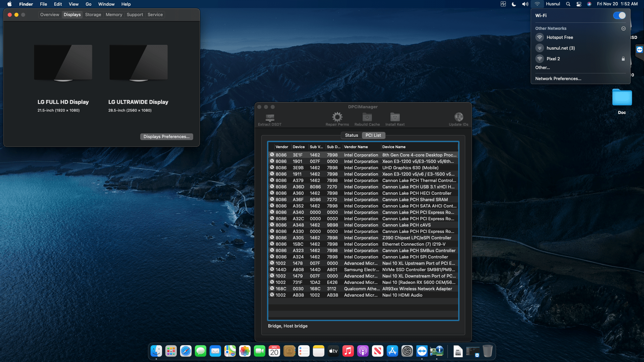This screenshot has height=362, width=644.
Task: Open the Memory tab in System Information
Action: coord(114,14)
